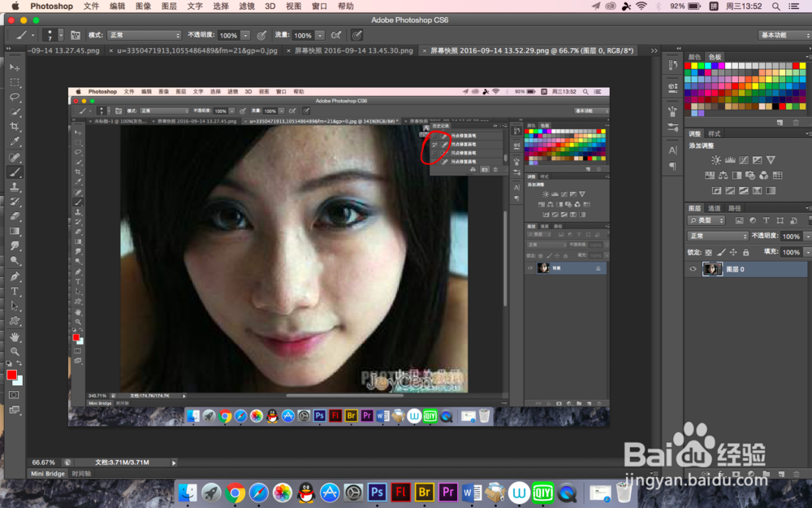The image size is (812, 508).
Task: Open the Paragraph panel icon
Action: coord(672,166)
